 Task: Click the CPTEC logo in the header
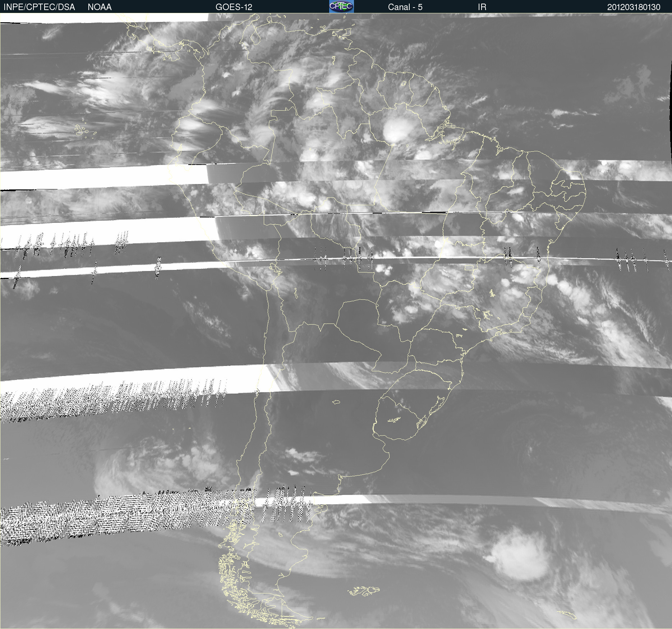pos(341,6)
